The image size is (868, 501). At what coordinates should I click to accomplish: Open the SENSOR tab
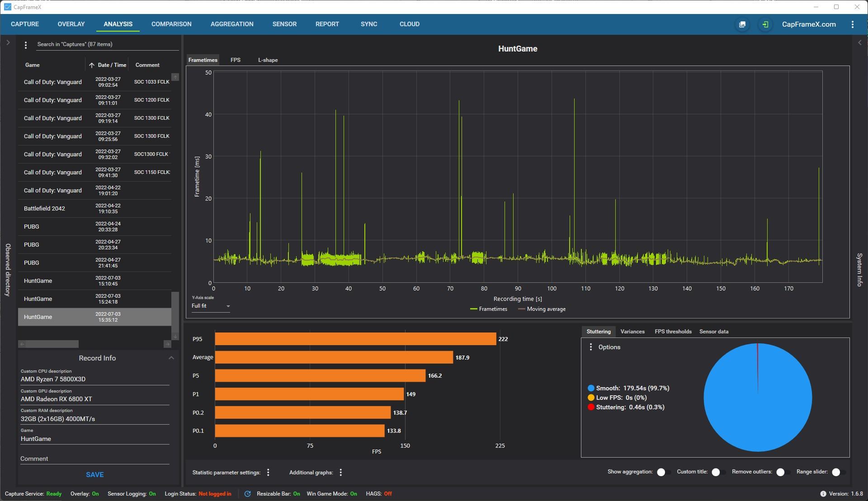point(284,24)
